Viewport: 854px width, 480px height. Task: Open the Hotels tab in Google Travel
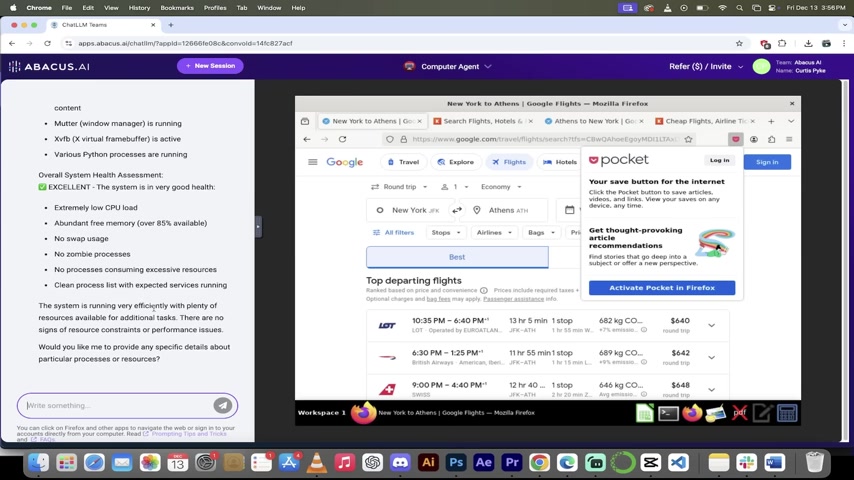tap(560, 162)
